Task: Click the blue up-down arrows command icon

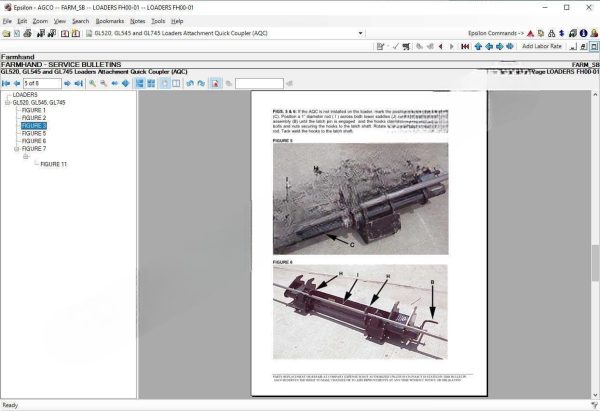Action: tap(562, 34)
